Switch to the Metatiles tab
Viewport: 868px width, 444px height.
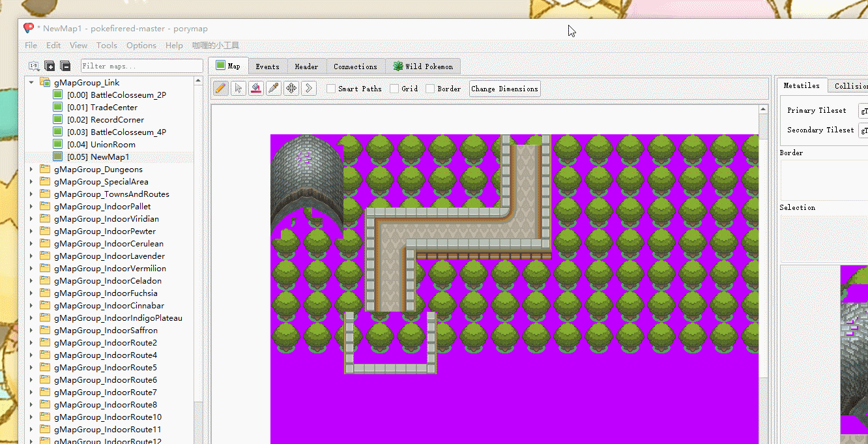coord(802,85)
